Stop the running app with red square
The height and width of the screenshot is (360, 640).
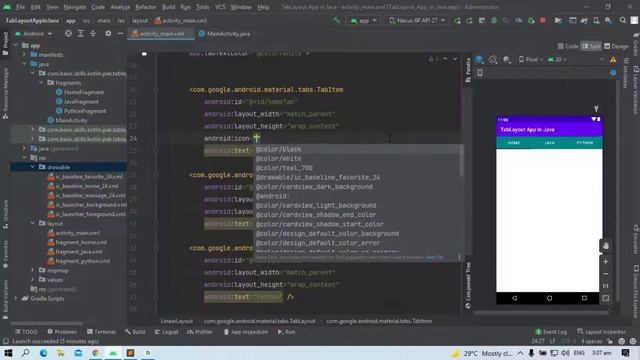coord(543,20)
